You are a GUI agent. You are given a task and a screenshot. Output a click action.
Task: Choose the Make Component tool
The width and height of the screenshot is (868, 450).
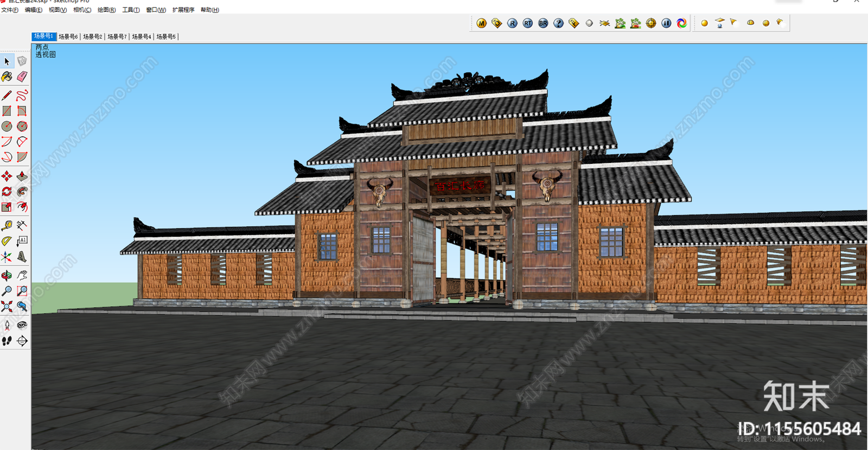coord(22,61)
